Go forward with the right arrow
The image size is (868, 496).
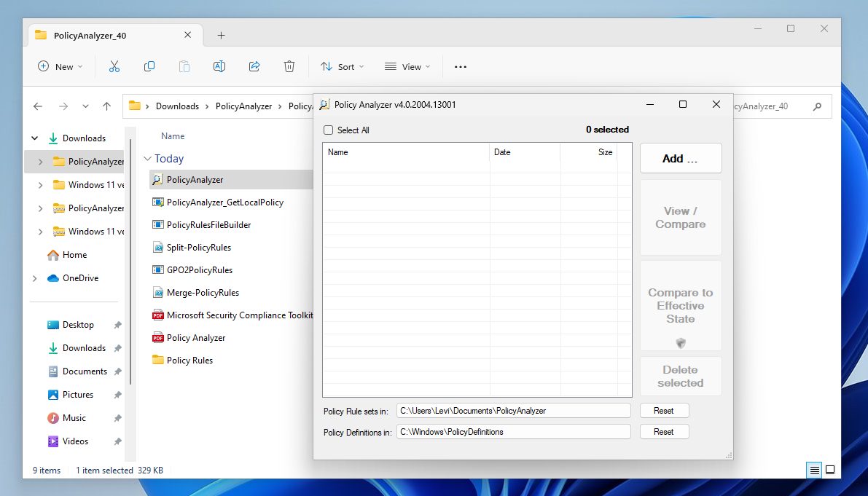coord(63,106)
